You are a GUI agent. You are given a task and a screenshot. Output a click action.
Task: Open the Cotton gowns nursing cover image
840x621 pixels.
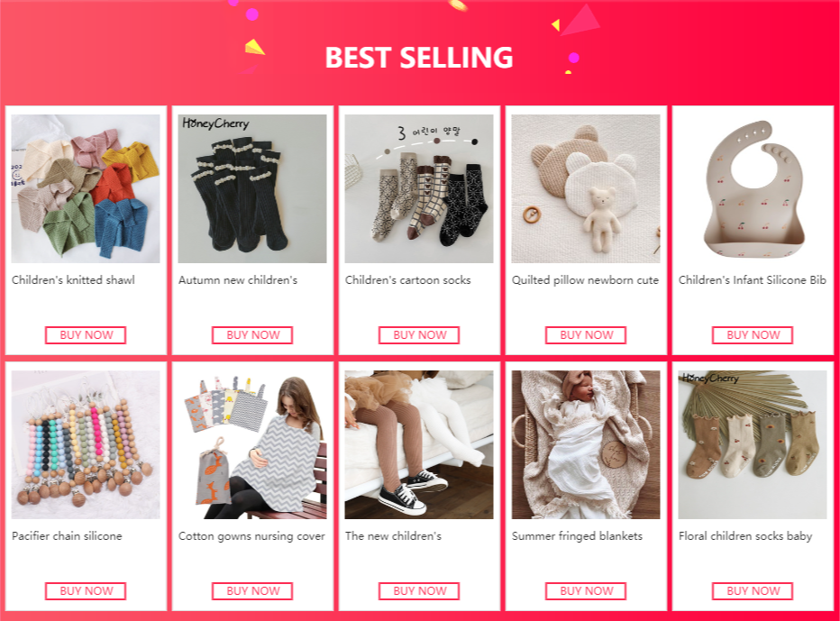[252, 444]
